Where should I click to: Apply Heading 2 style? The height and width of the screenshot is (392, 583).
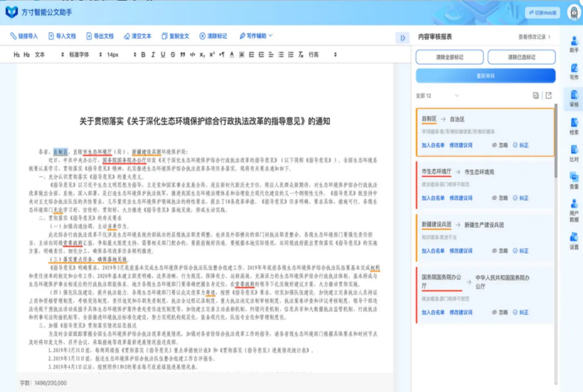(27, 55)
